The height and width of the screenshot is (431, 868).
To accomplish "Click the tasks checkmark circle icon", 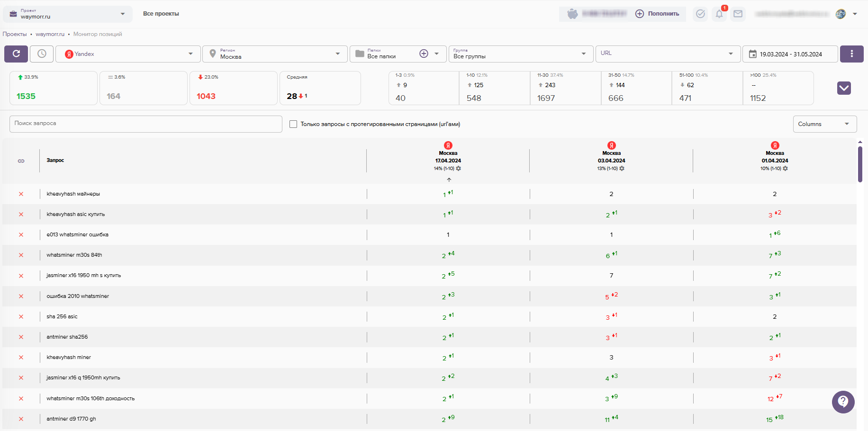I will 700,14.
